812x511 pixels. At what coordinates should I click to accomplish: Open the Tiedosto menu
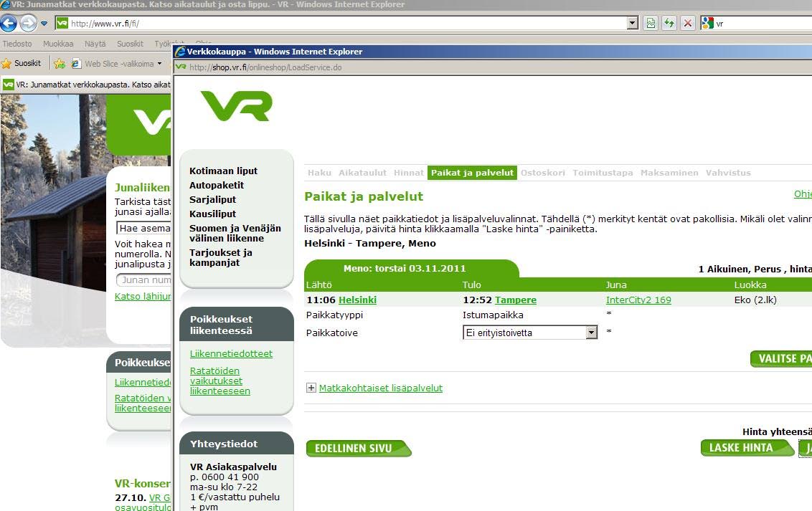pos(17,44)
